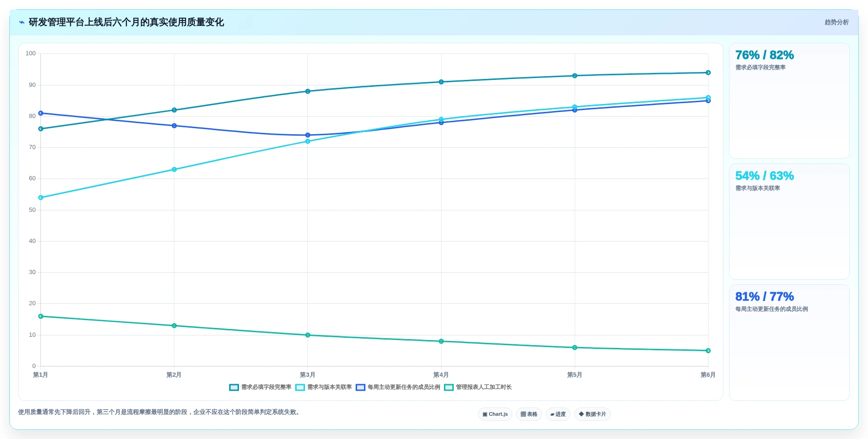
Task: Click the 第5月 x-axis label
Action: (x=574, y=375)
